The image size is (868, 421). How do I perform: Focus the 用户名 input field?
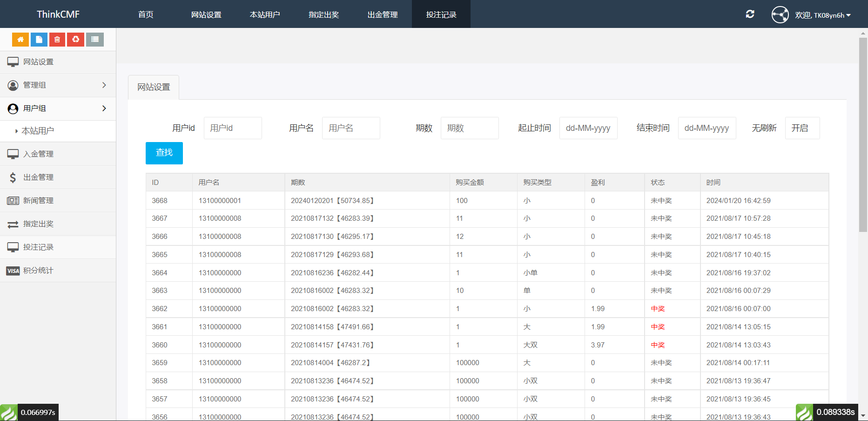click(x=351, y=128)
